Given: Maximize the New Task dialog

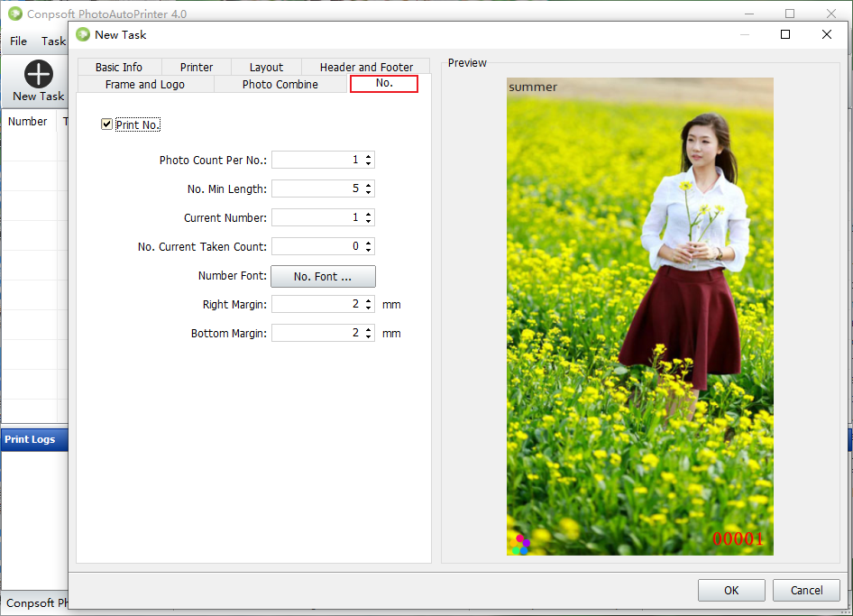Looking at the screenshot, I should [x=785, y=34].
